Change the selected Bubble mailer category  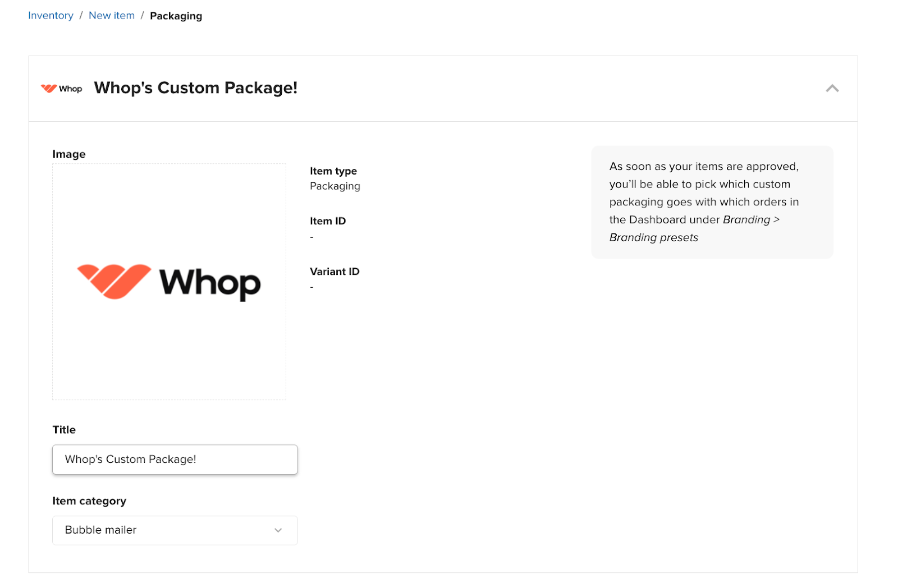pyautogui.click(x=175, y=530)
